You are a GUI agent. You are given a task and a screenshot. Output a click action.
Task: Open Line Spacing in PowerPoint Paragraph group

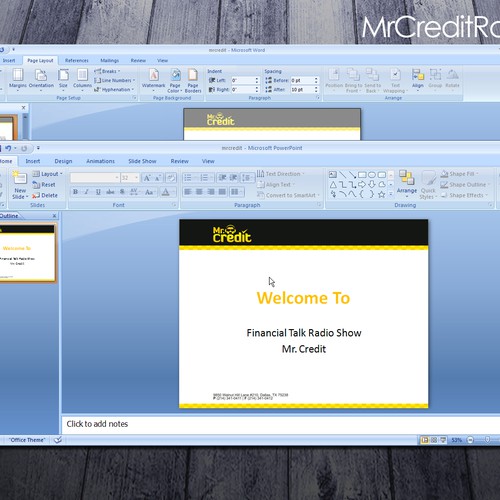247,178
